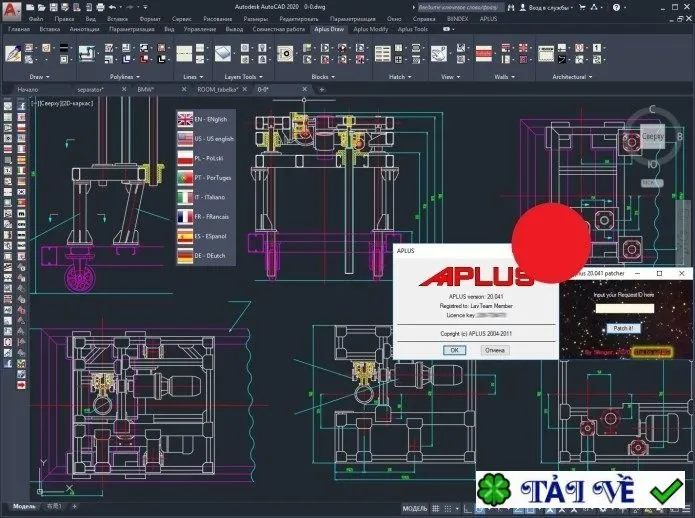Click the large block icon in the Blocks panel
This screenshot has width=695, height=518.
click(x=285, y=54)
